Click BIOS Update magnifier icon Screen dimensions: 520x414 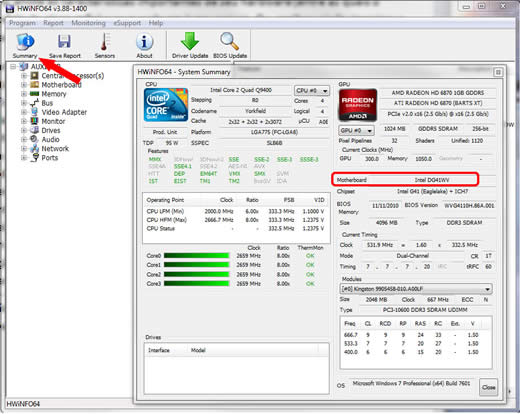229,41
